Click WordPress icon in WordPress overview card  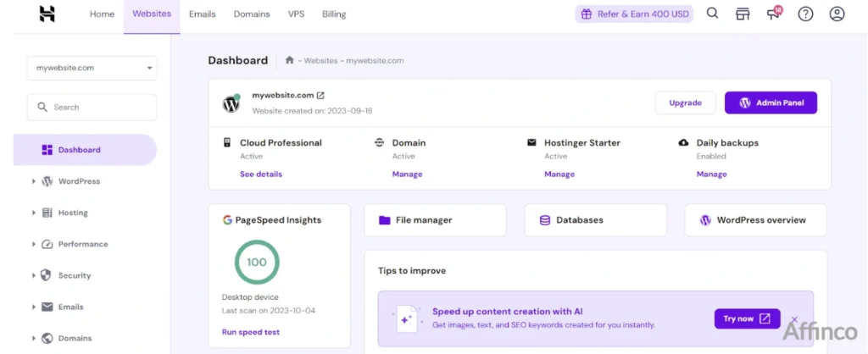click(705, 220)
